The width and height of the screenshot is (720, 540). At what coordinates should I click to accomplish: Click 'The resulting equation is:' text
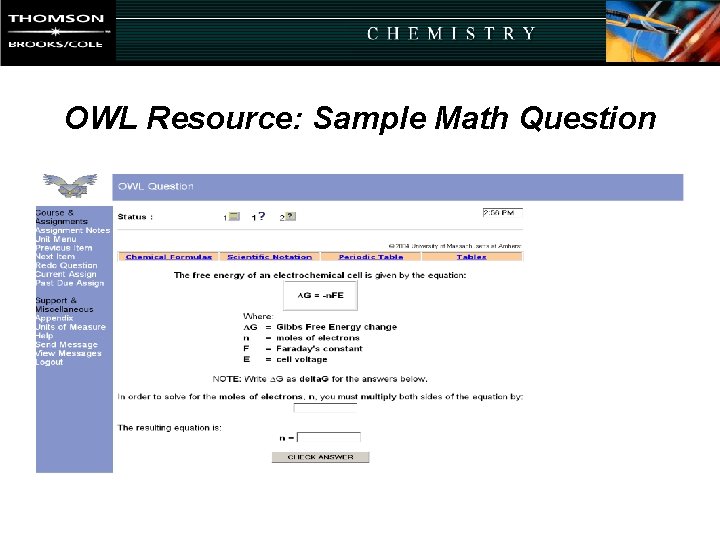coord(169,428)
